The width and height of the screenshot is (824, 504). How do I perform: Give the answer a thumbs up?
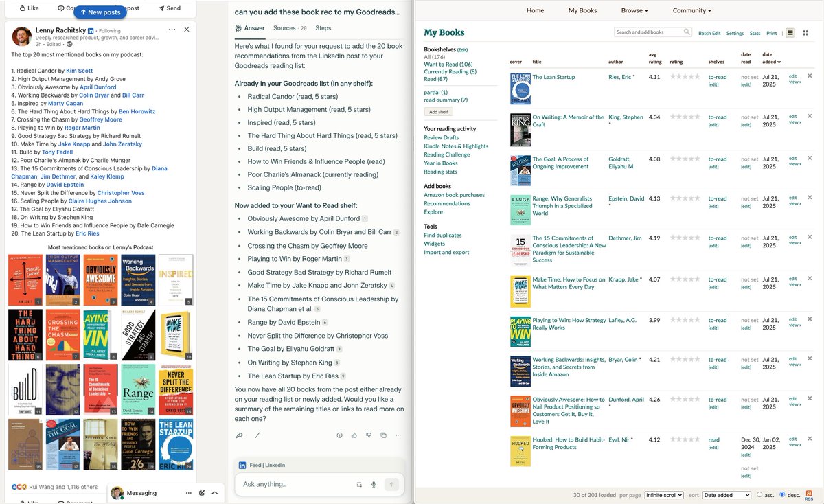point(354,435)
